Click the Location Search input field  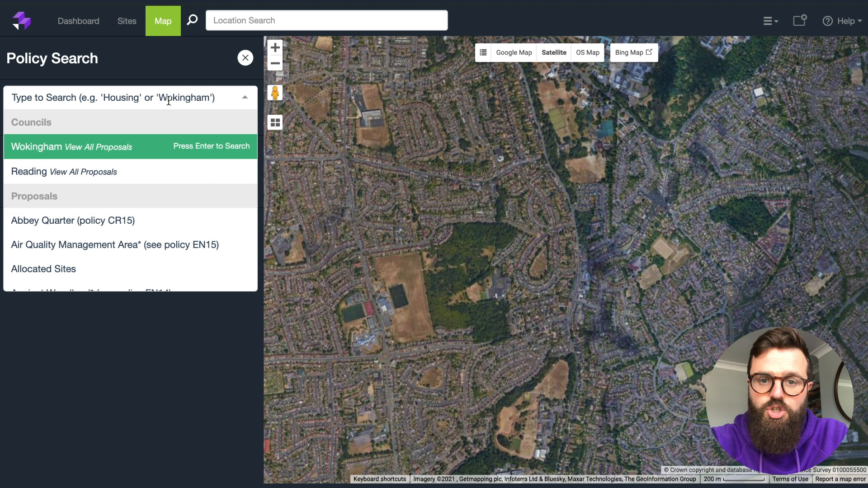tap(326, 20)
